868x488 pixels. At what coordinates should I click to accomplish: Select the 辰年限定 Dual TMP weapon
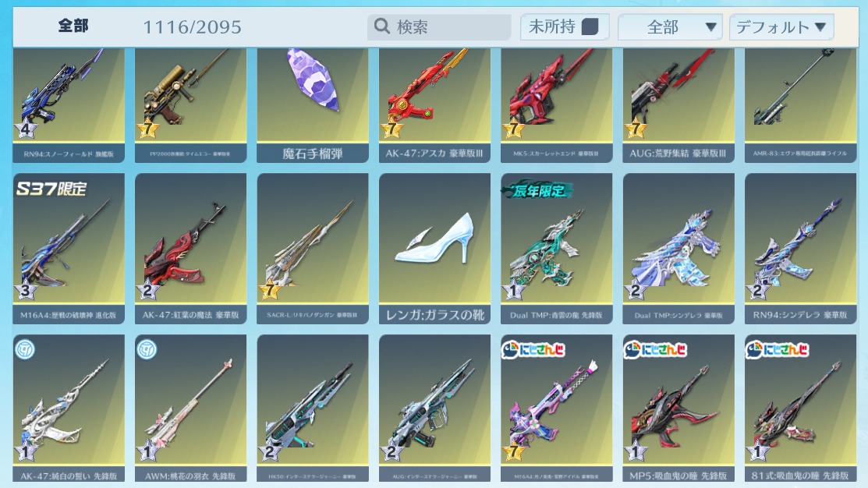[556, 249]
